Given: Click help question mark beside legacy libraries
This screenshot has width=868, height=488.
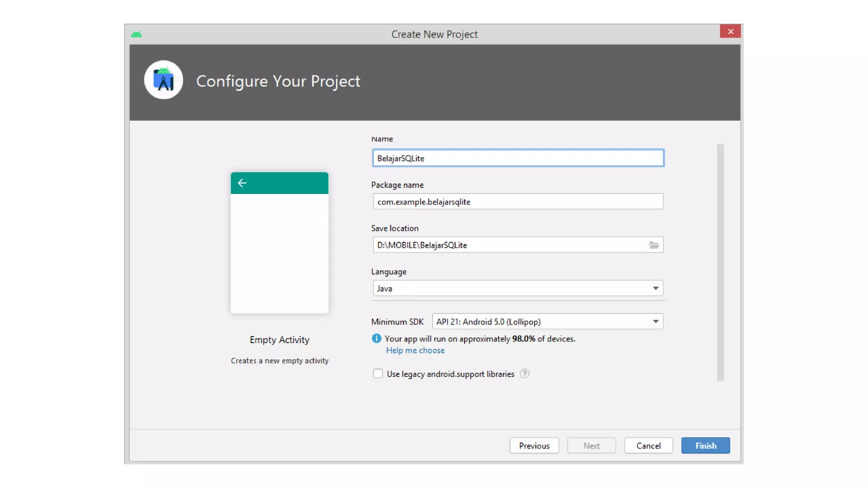Looking at the screenshot, I should pos(525,374).
